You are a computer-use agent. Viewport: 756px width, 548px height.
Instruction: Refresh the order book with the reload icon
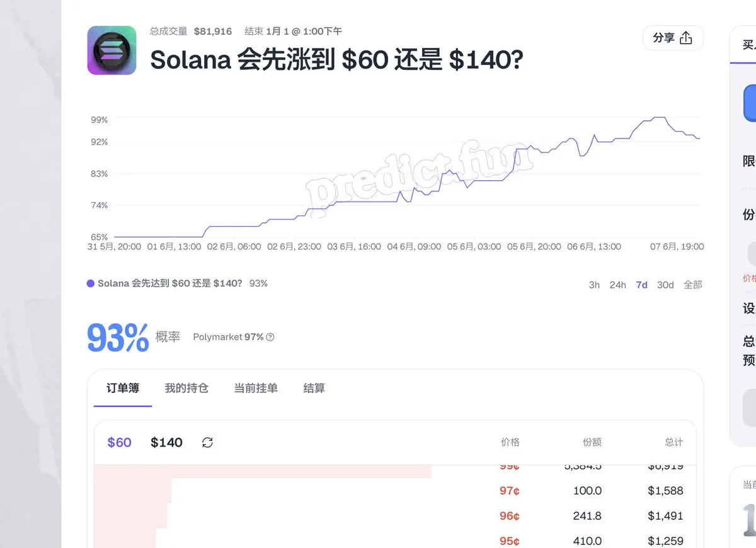pos(207,443)
